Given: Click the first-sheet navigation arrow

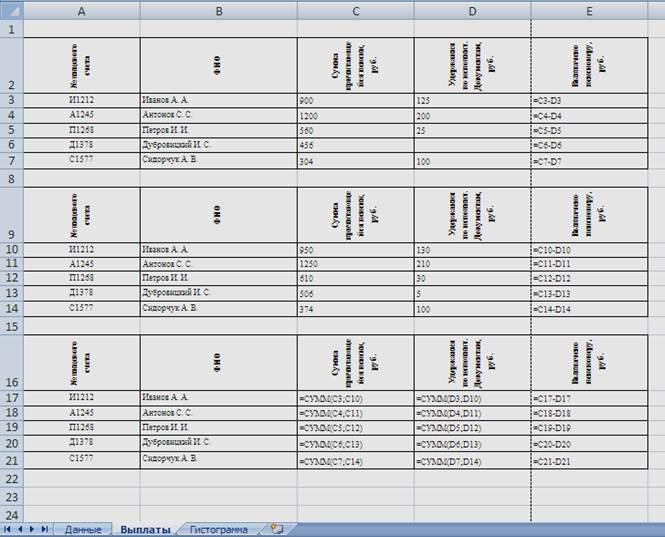Looking at the screenshot, I should pos(8,528).
